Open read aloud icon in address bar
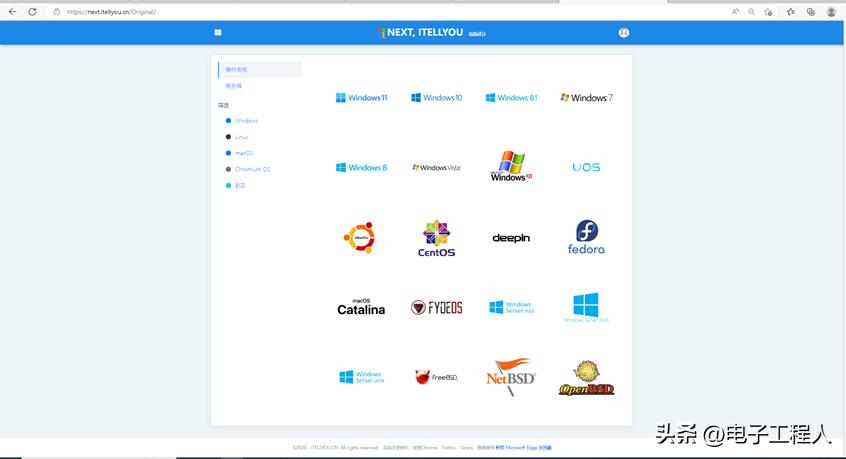The image size is (846, 459). [x=735, y=11]
